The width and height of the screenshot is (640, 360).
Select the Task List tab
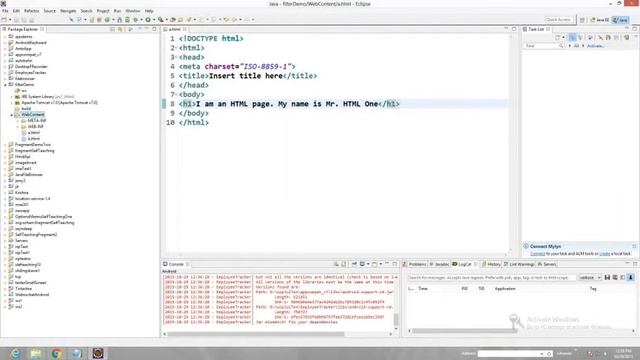click(x=536, y=29)
